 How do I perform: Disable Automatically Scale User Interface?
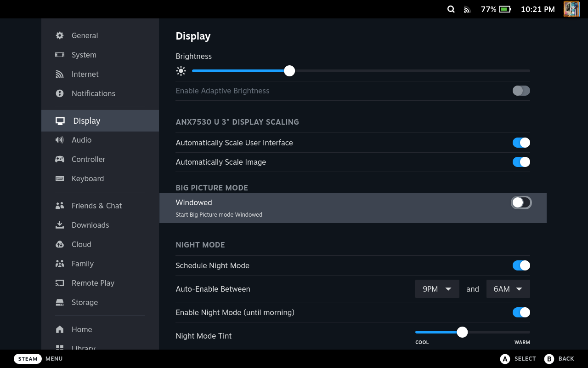521,143
